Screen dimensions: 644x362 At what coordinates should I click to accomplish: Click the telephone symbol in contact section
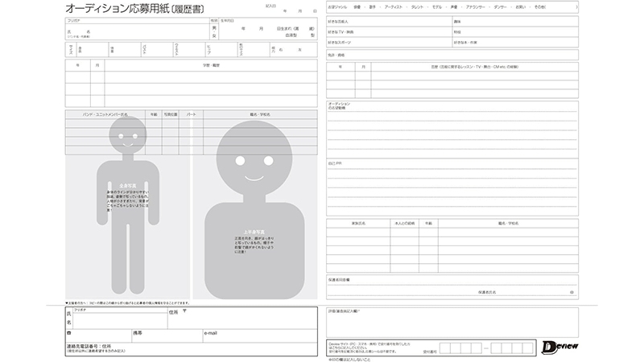69,332
